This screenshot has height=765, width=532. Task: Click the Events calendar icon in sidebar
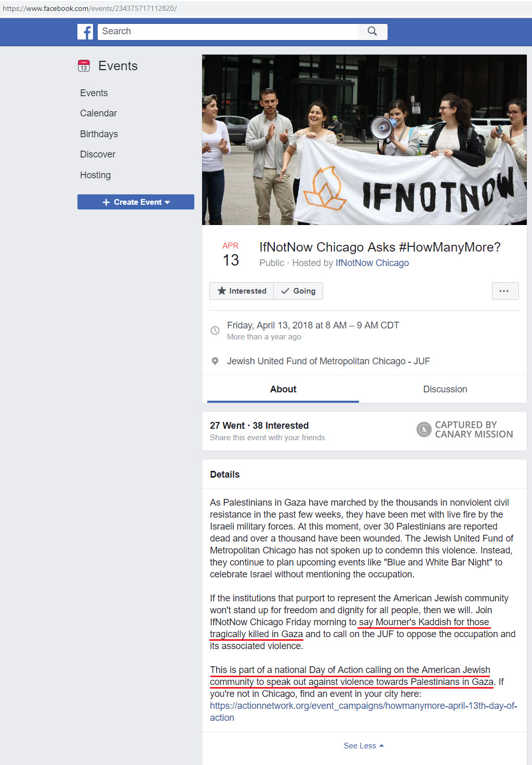coord(84,65)
